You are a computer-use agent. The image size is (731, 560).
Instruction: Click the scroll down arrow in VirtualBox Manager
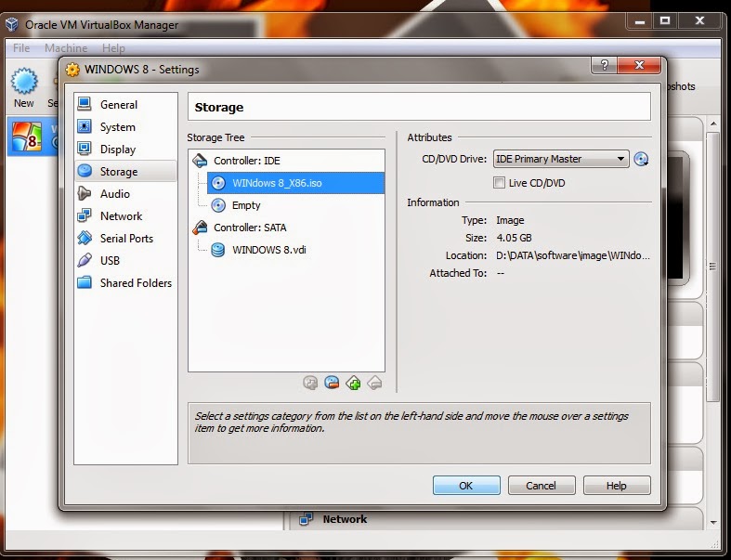(x=713, y=522)
